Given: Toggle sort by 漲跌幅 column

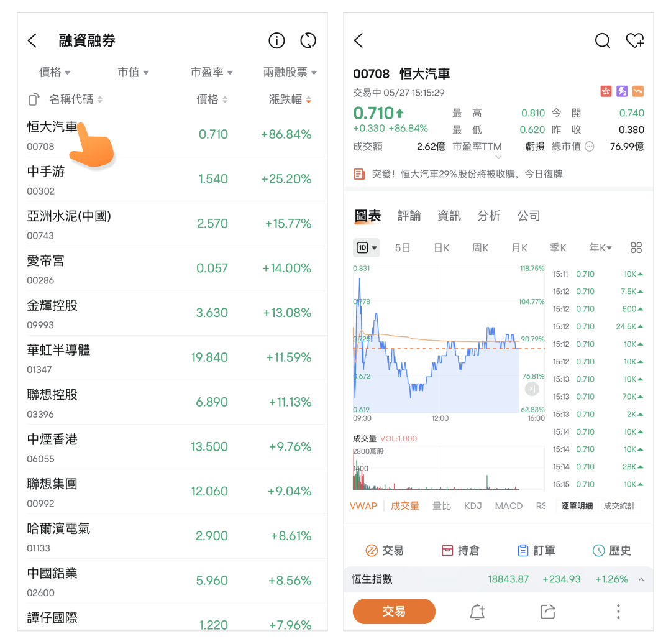Looking at the screenshot, I should click(290, 99).
